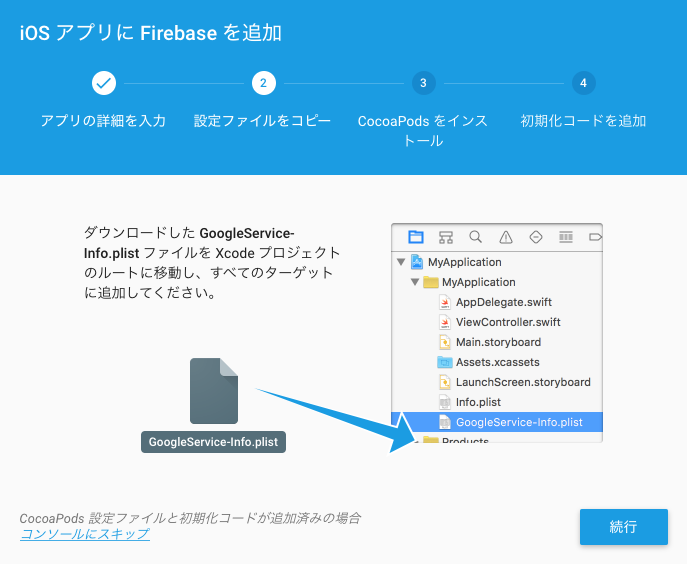The image size is (687, 564).
Task: Click the iOS アプリに Firebase を追加 title
Action: pyautogui.click(x=151, y=33)
